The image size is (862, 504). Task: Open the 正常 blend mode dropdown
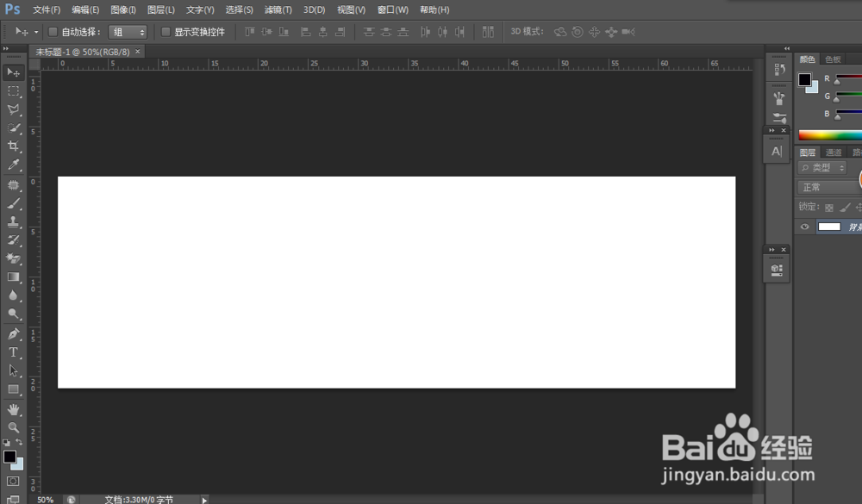click(x=829, y=188)
